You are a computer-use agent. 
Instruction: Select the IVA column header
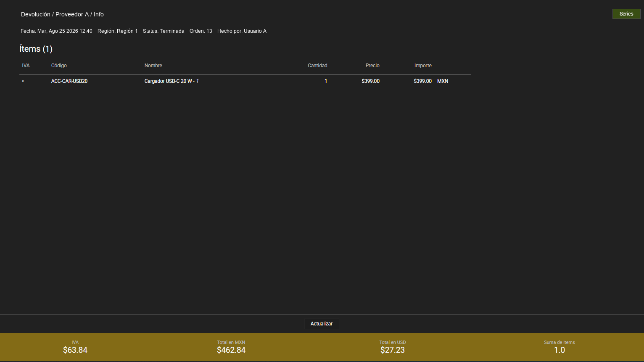tap(26, 66)
